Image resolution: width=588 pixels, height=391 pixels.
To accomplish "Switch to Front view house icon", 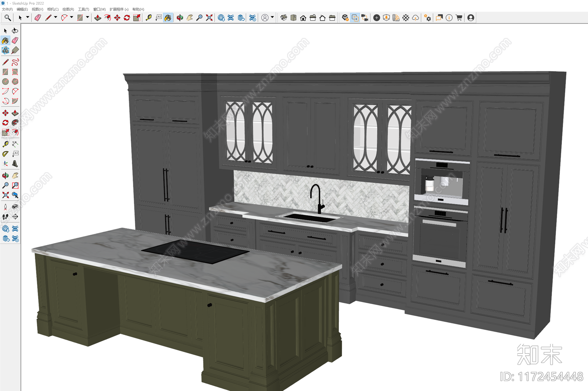I will tap(303, 18).
